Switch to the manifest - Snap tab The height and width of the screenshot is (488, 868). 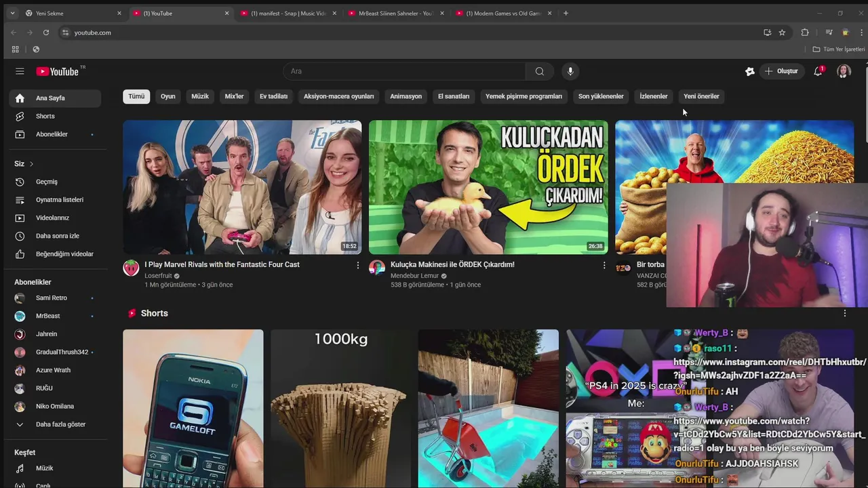288,13
